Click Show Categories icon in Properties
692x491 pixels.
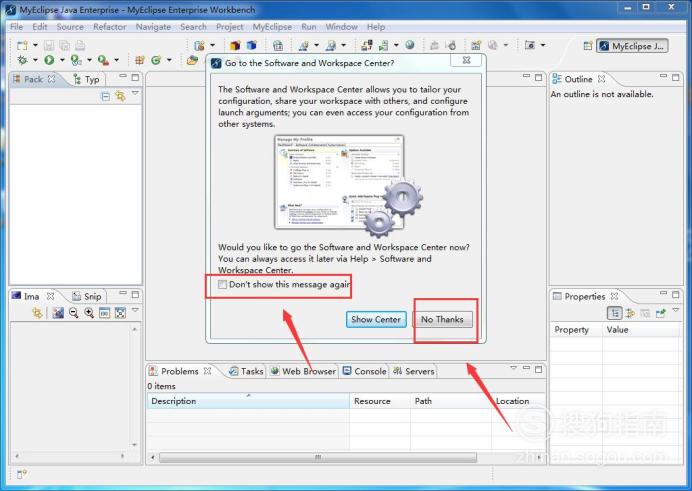[614, 313]
